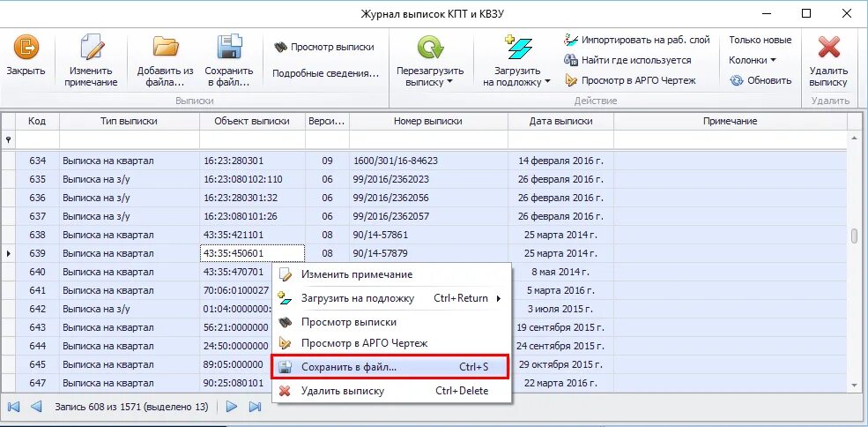Select object cell 16:23:280301:32

(252, 198)
